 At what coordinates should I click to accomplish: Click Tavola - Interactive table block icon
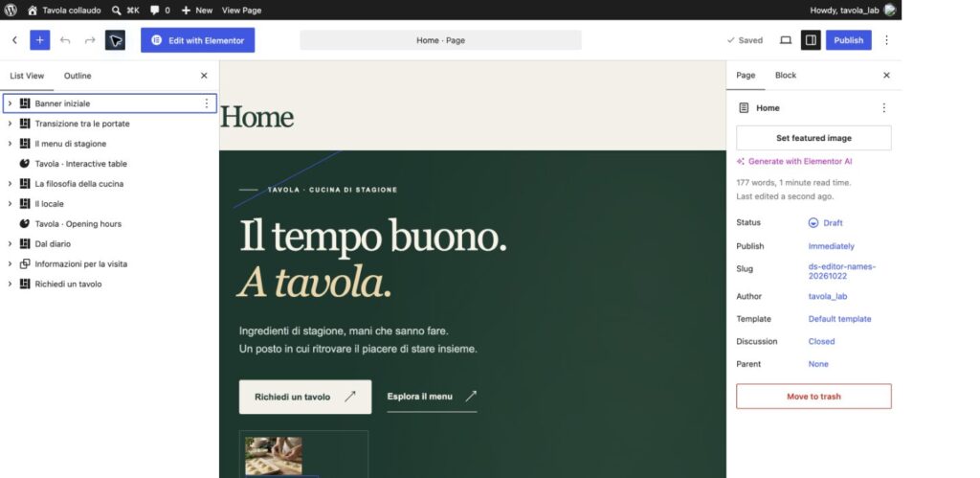(x=25, y=163)
